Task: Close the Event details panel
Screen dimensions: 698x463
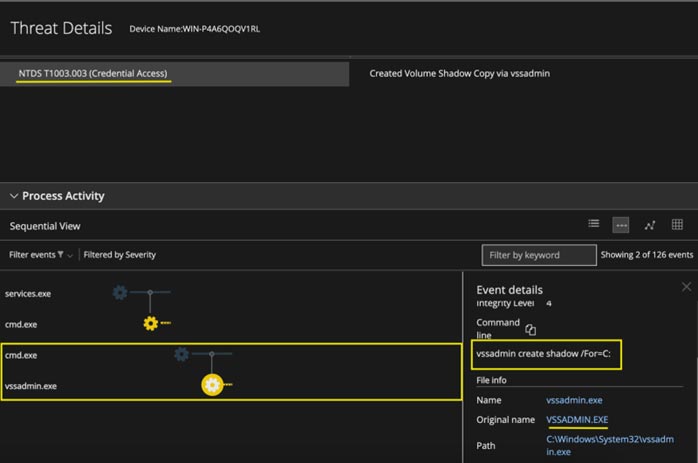Action: [685, 287]
